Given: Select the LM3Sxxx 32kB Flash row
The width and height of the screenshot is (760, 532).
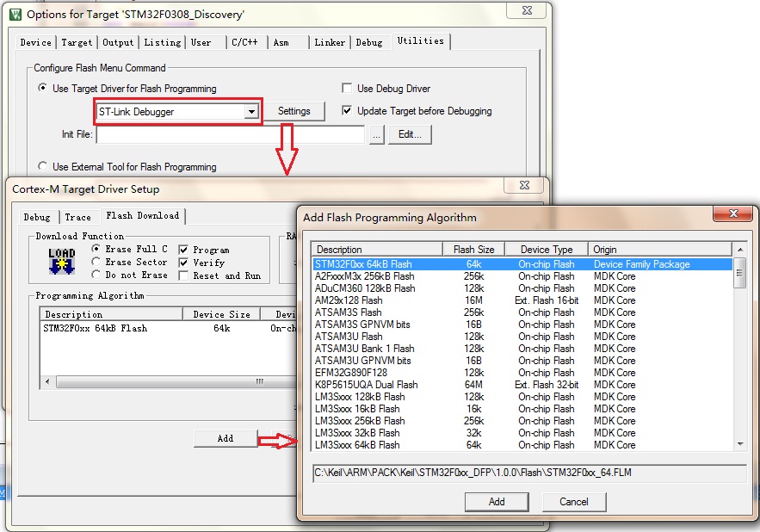Looking at the screenshot, I should pyautogui.click(x=522, y=433).
